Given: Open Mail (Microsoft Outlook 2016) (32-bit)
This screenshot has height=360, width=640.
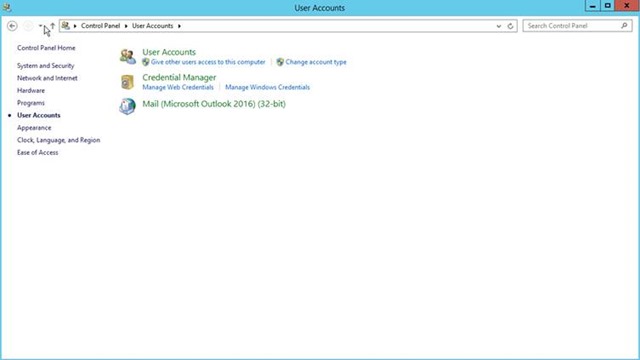Looking at the screenshot, I should click(214, 104).
